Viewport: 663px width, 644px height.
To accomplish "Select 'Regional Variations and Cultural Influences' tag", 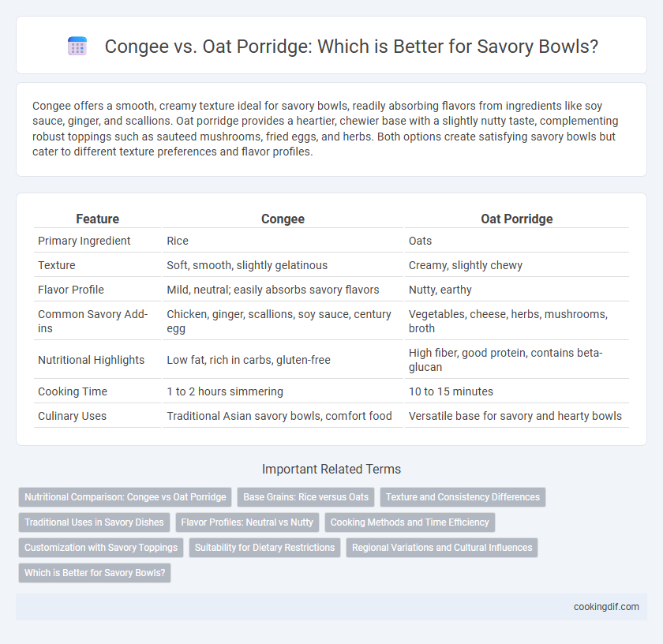I will 442,548.
